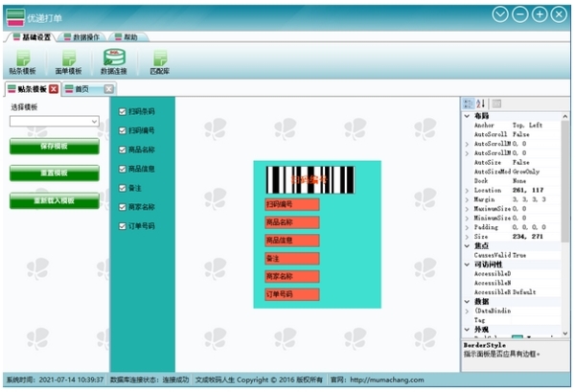Viewport: 575px width, 392px height.
Task: Click the property pages icon
Action: [x=496, y=104]
